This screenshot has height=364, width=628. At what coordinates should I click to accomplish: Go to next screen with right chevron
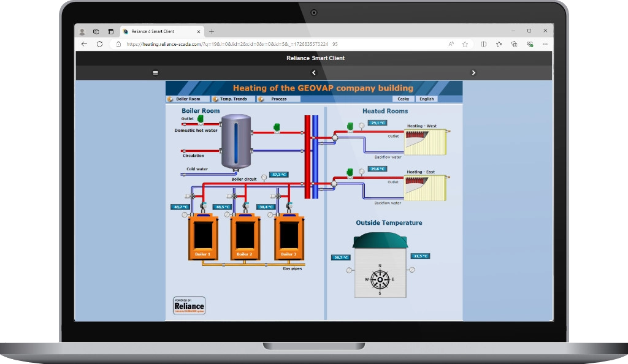point(473,73)
